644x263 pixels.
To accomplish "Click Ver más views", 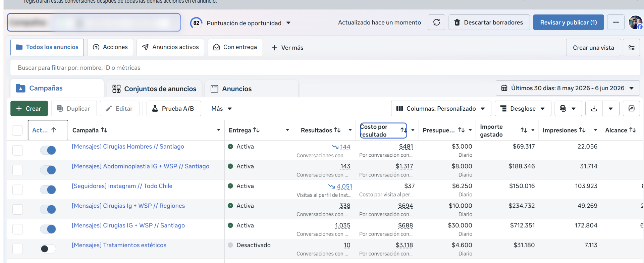I will 287,48.
